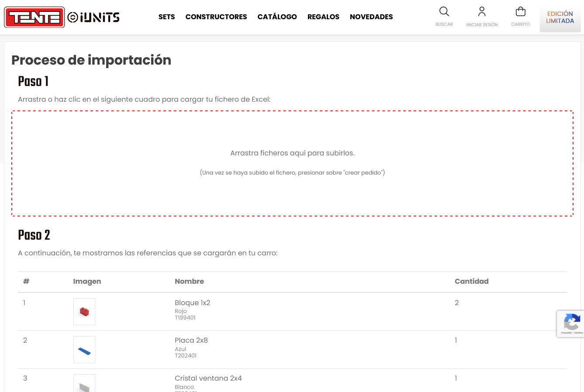This screenshot has height=392, width=584.
Task: Click the blue Placa 2x8 thumbnail
Action: (84, 350)
